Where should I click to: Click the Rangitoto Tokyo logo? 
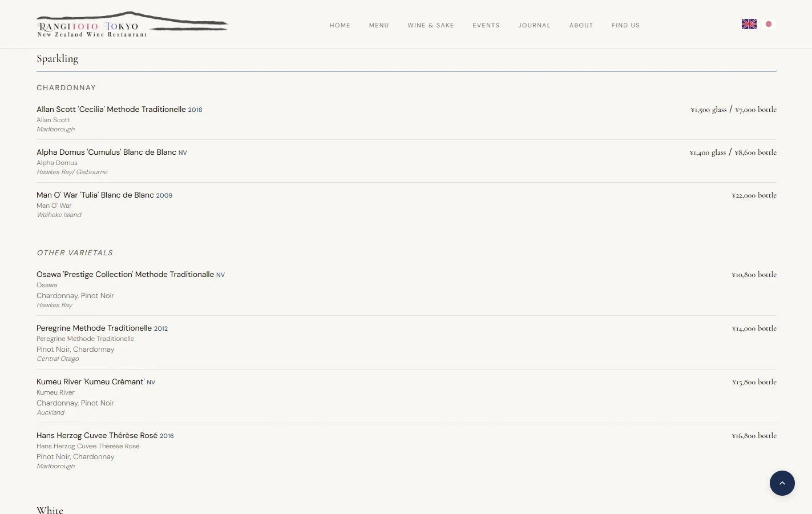[132, 25]
